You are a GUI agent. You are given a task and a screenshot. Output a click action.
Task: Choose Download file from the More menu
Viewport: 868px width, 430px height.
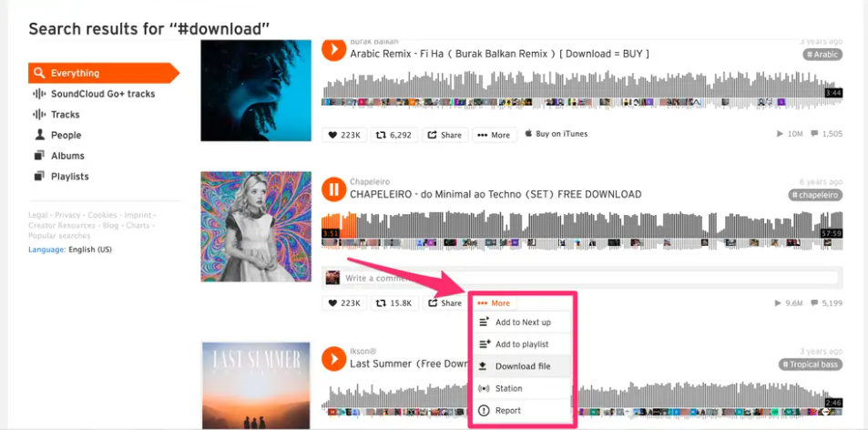point(522,366)
